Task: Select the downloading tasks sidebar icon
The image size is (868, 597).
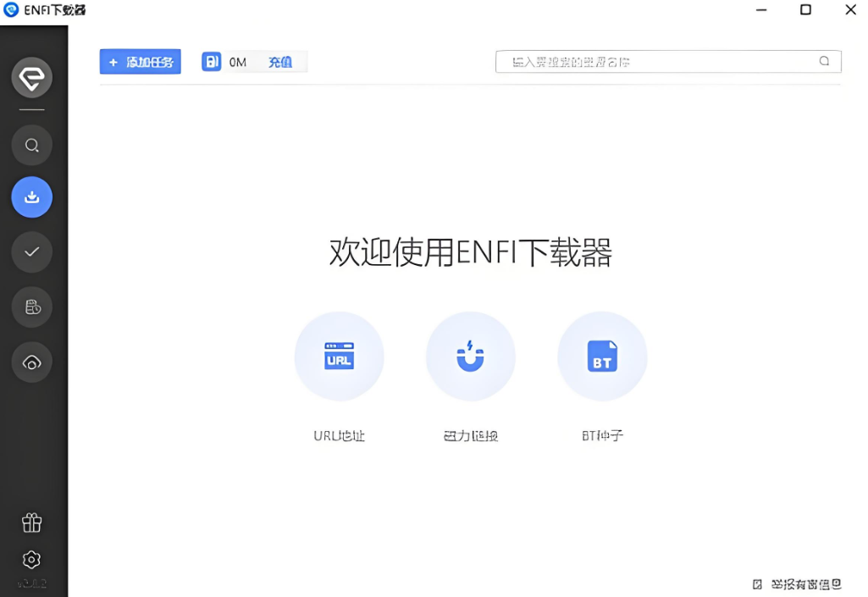Action: coord(31,197)
